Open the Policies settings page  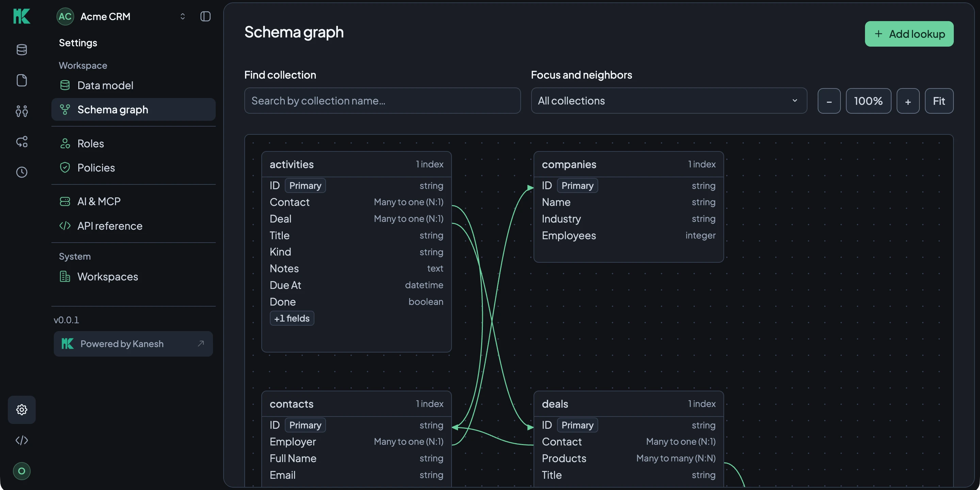133,168
